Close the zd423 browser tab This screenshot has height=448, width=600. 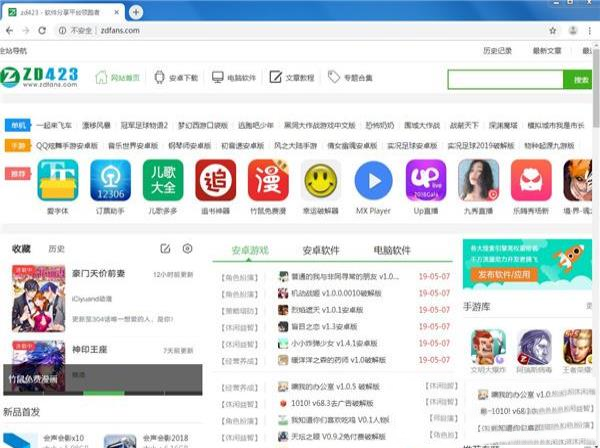[x=117, y=12]
